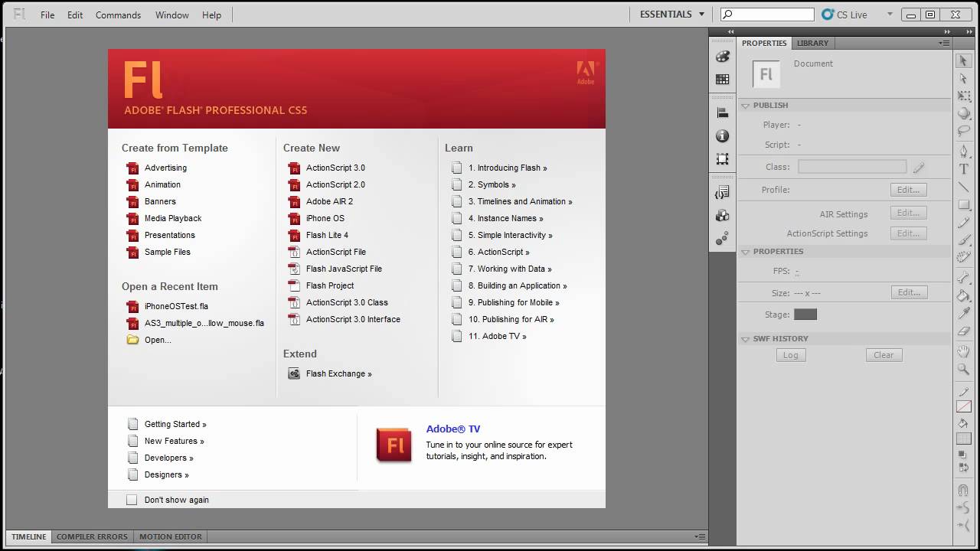Open the ESSENTIALS workspace dropdown

[671, 14]
